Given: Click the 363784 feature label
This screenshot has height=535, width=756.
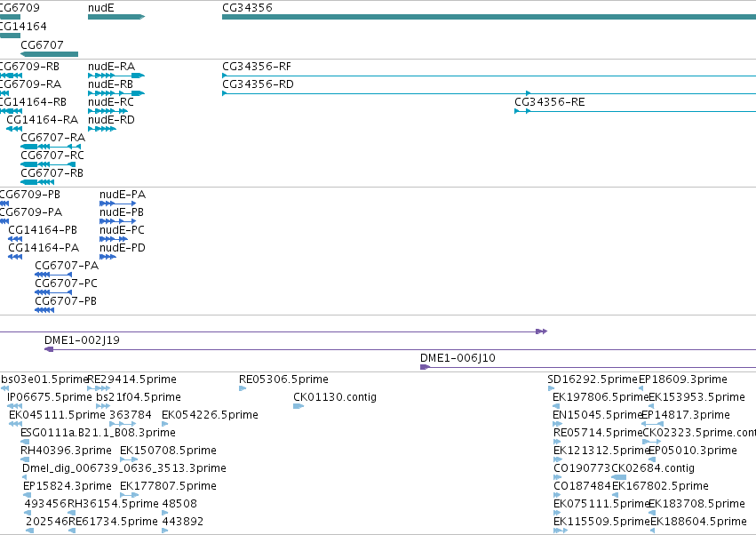Looking at the screenshot, I should pyautogui.click(x=131, y=415).
